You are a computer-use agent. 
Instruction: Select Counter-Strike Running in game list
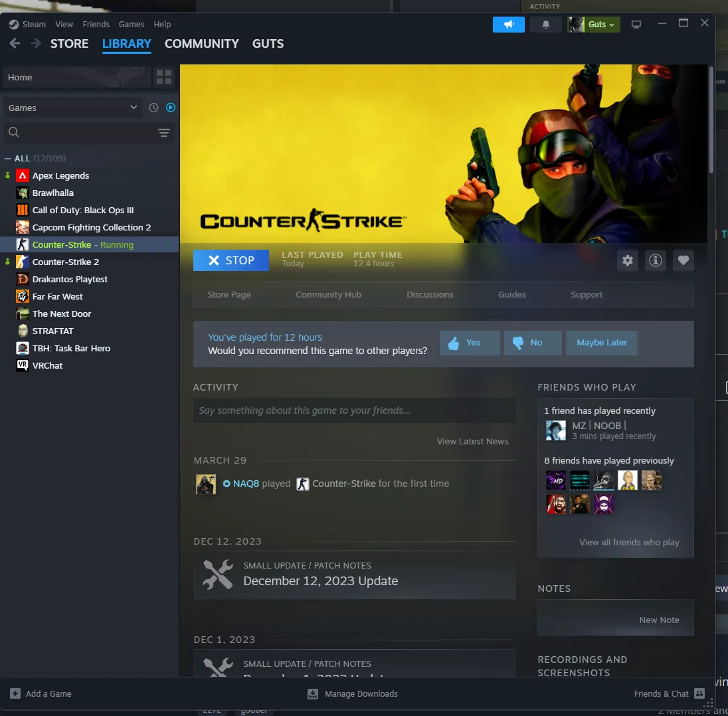90,244
